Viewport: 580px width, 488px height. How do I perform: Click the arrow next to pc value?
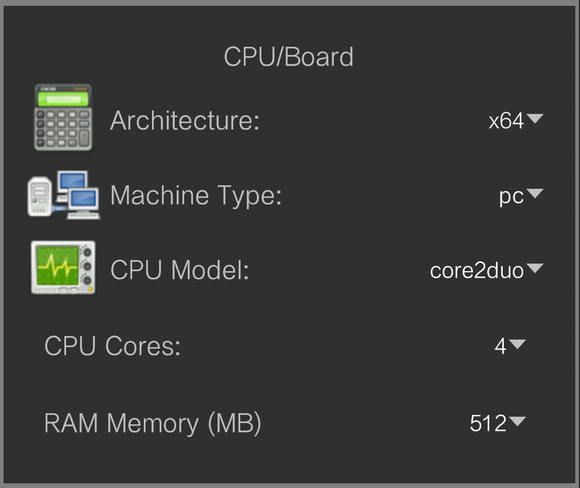[535, 193]
